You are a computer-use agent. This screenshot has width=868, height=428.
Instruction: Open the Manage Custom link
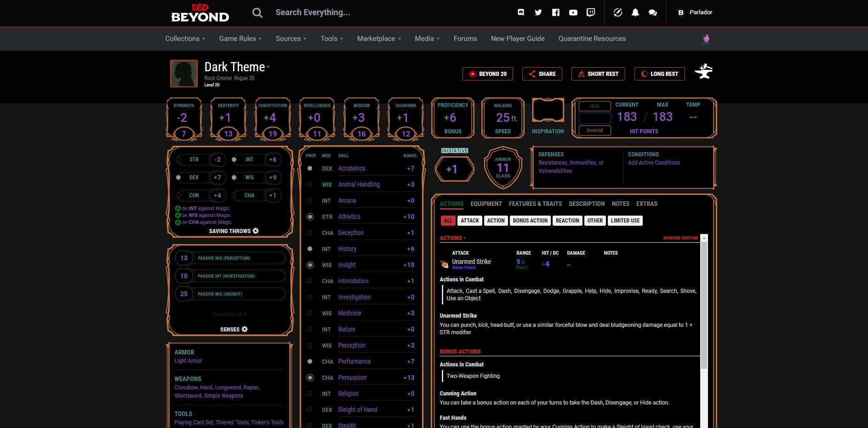click(680, 238)
